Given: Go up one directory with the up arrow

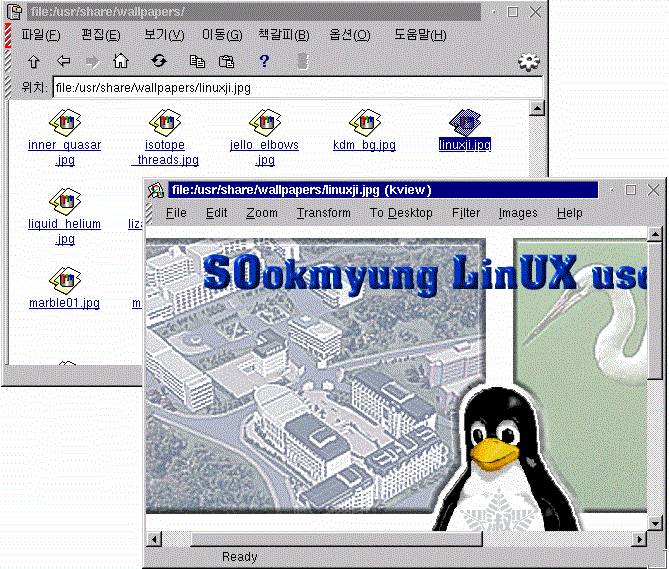Looking at the screenshot, I should click(34, 62).
